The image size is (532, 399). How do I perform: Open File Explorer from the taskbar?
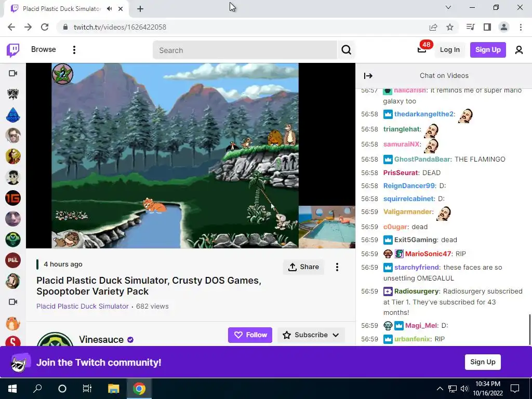click(114, 389)
